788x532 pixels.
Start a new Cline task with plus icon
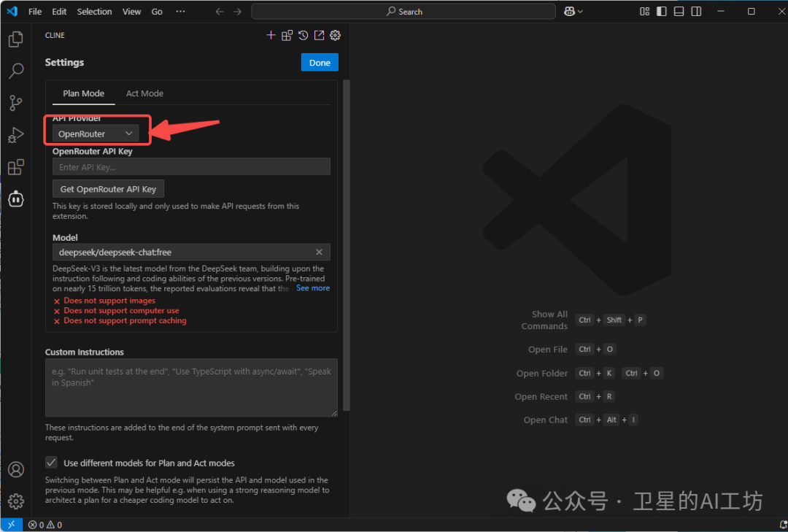tap(271, 35)
